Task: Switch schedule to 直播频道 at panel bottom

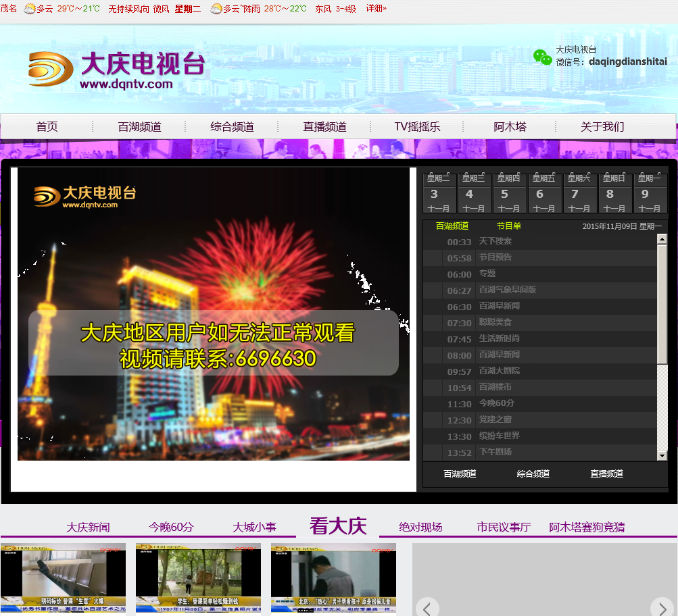Action: (x=606, y=474)
